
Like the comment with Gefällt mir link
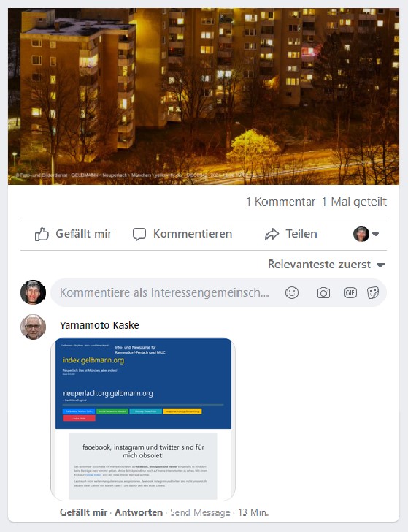point(83,512)
